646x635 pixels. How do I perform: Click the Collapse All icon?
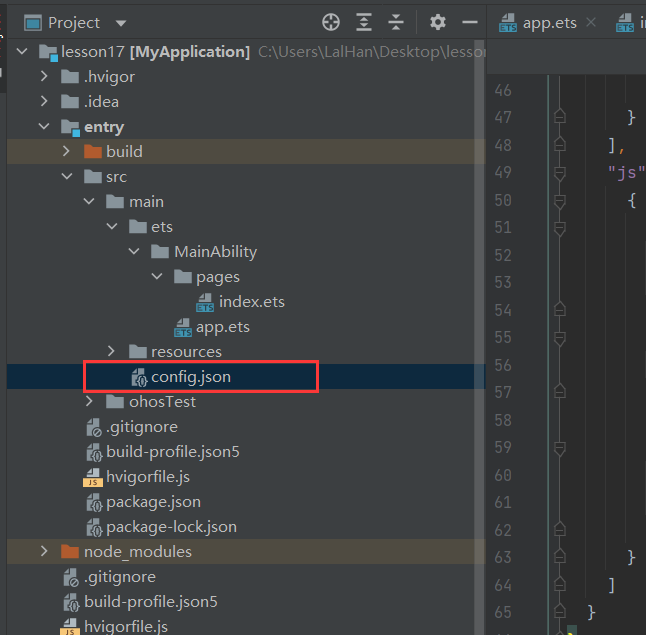pyautogui.click(x=396, y=22)
